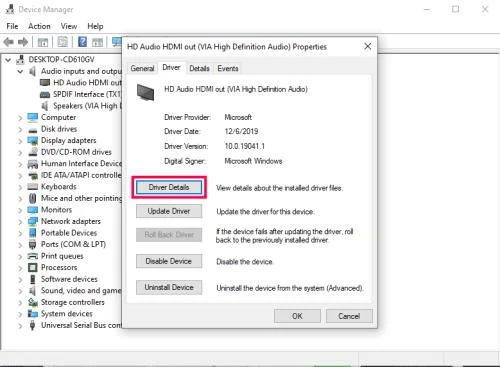Screen dimensions: 500x367
Task: Select the Portable Devices tree row
Action: click(63, 233)
